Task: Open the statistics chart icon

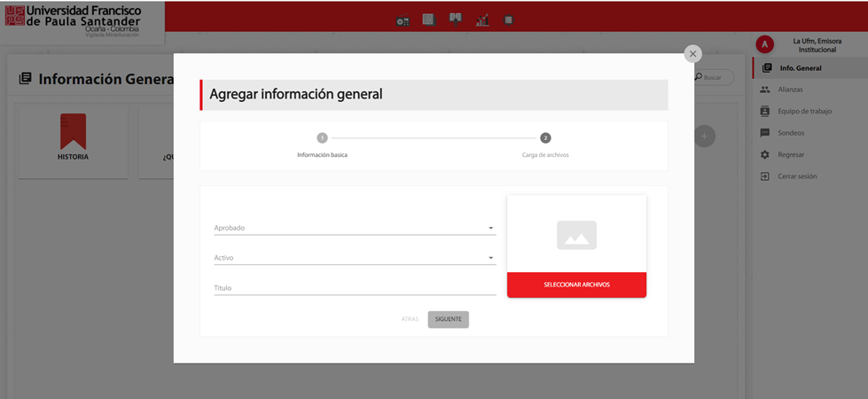Action: pos(482,20)
